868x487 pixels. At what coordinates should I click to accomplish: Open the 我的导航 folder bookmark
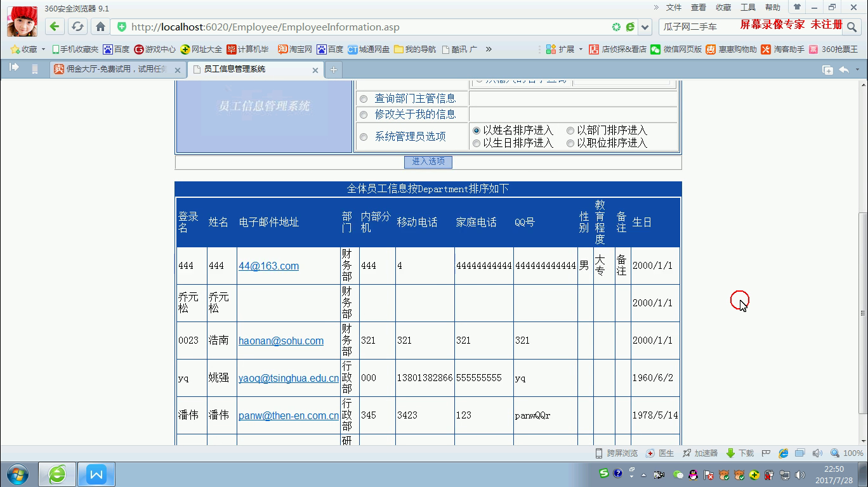pos(415,49)
